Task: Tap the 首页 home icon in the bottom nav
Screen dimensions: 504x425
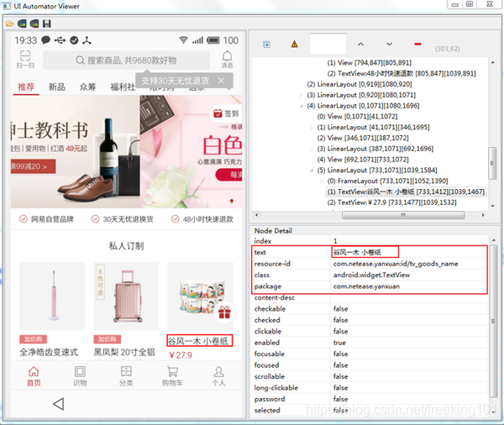Action: 34,376
